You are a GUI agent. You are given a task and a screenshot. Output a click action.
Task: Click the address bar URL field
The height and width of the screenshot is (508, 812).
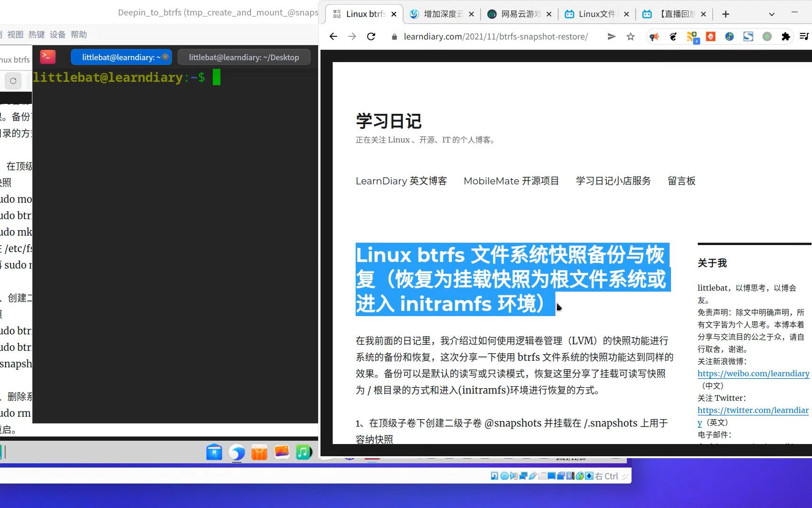[496, 36]
